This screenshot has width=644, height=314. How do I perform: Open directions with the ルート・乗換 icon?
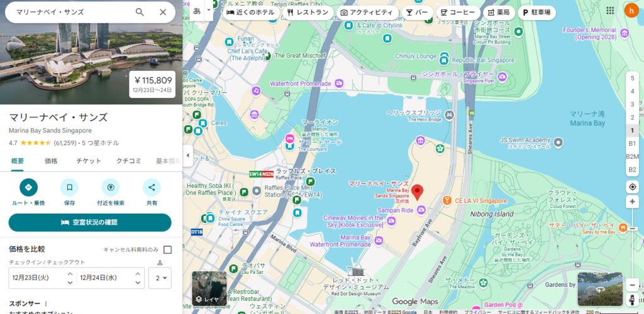[28, 187]
